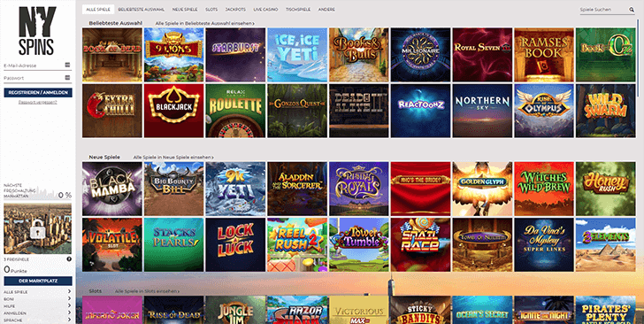Image resolution: width=644 pixels, height=324 pixels.
Task: Open the Slots tab
Action: tap(211, 10)
